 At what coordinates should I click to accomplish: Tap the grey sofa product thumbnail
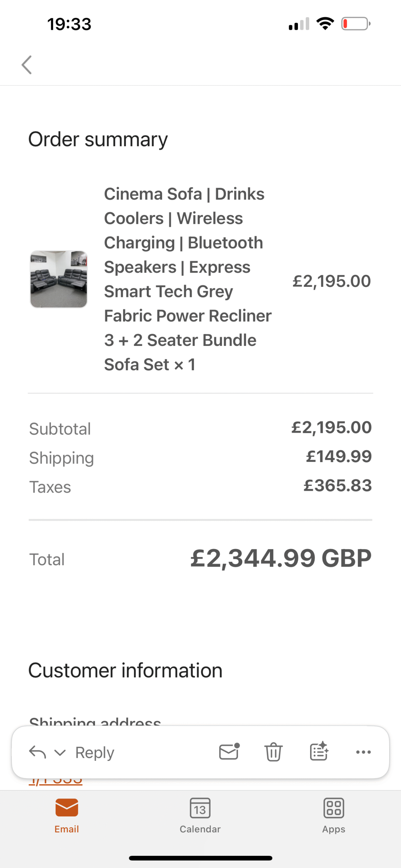[59, 279]
